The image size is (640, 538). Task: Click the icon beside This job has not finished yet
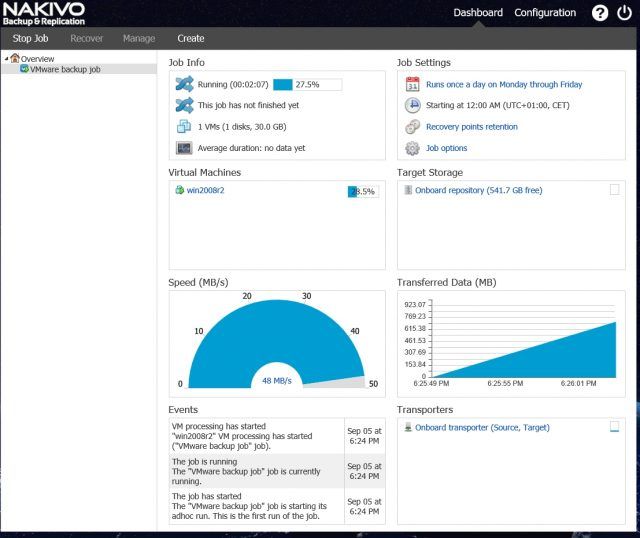pos(184,105)
